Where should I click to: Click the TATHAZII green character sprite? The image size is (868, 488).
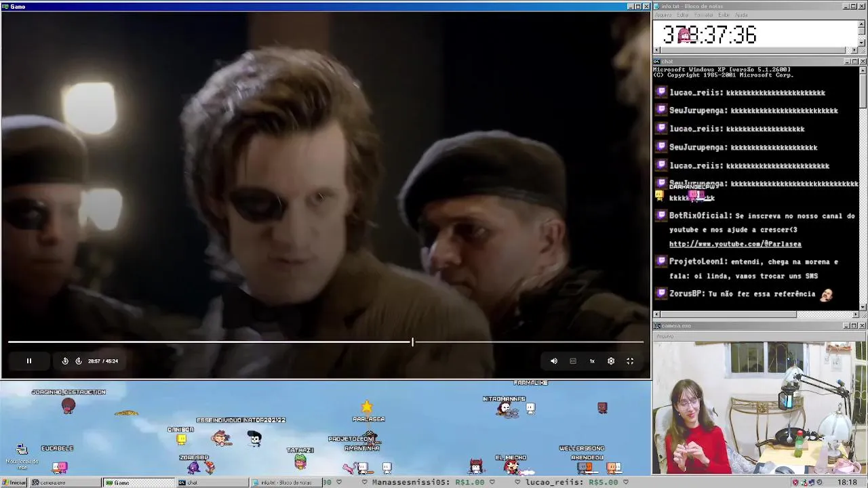click(300, 461)
